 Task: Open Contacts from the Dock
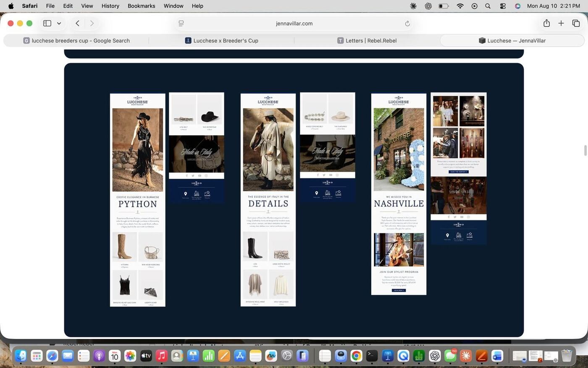tap(177, 356)
